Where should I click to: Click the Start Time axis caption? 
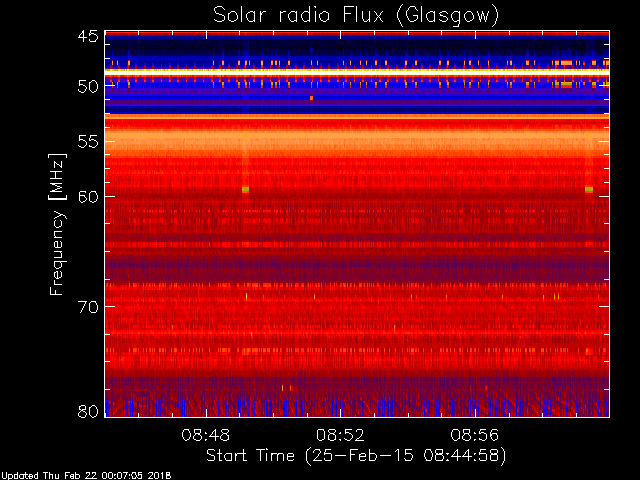click(x=356, y=456)
